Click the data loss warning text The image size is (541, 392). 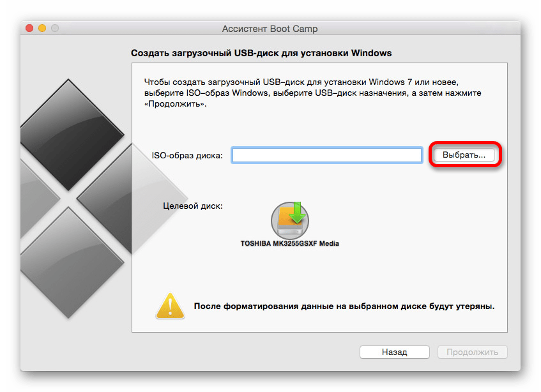[344, 306]
